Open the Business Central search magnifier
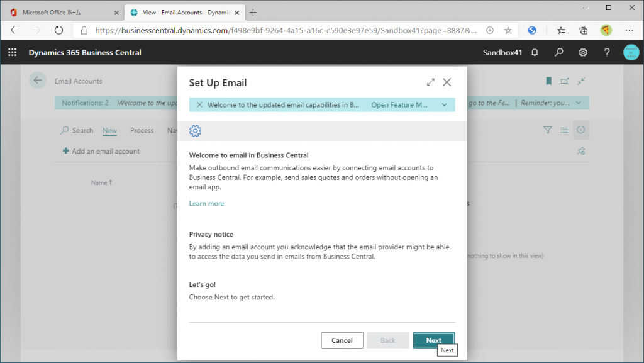 click(x=558, y=52)
